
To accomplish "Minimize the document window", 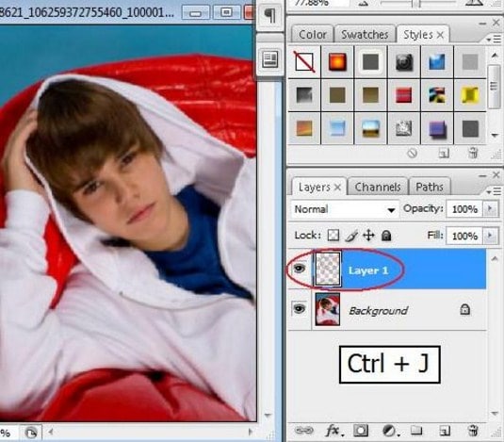I will tap(195, 13).
